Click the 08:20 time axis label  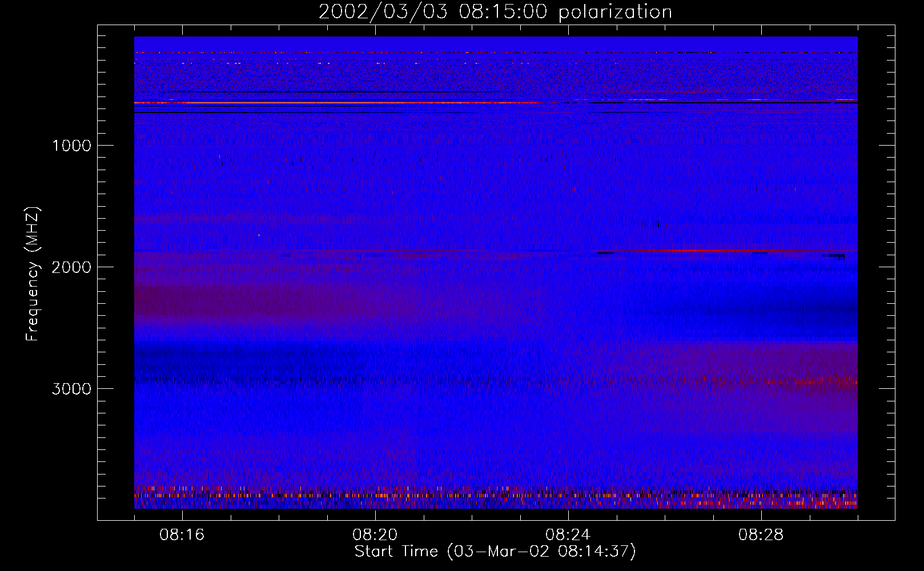tap(375, 535)
